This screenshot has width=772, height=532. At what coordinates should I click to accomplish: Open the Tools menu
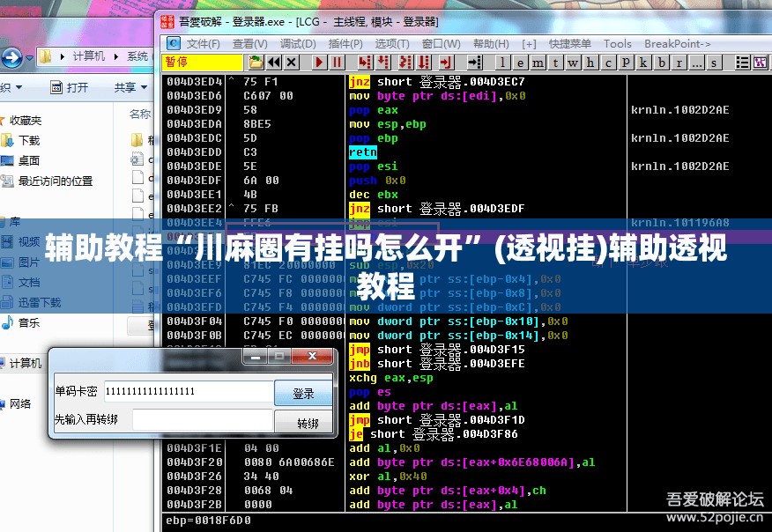(x=618, y=44)
